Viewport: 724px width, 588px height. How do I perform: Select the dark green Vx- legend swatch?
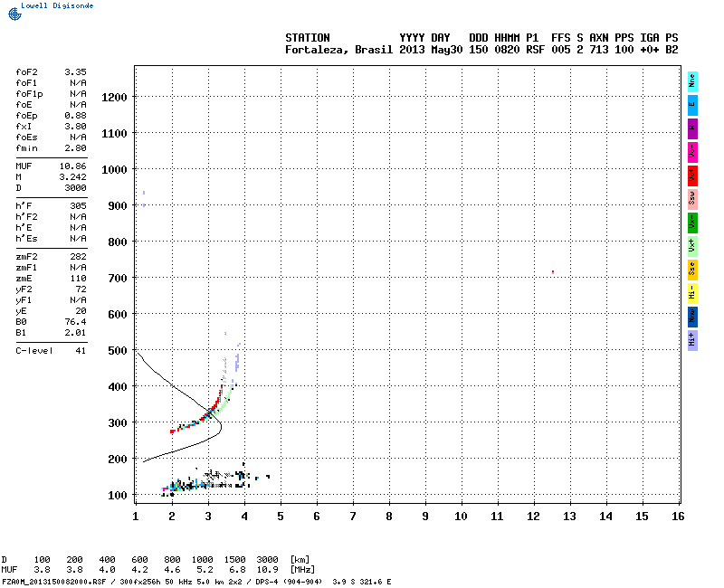click(692, 223)
